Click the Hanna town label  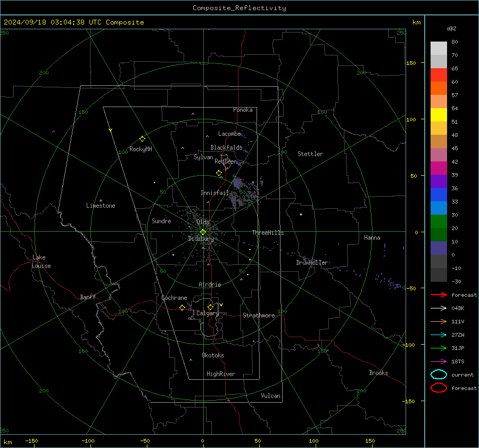click(x=372, y=238)
